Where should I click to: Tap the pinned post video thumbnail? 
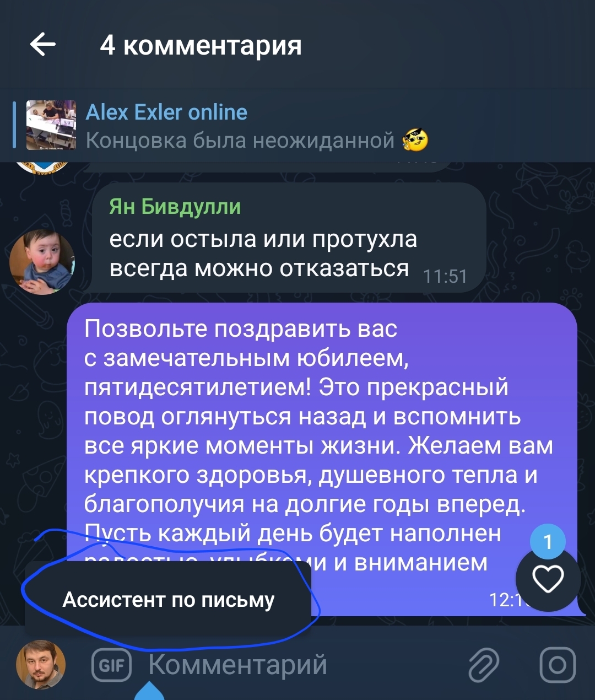(51, 125)
